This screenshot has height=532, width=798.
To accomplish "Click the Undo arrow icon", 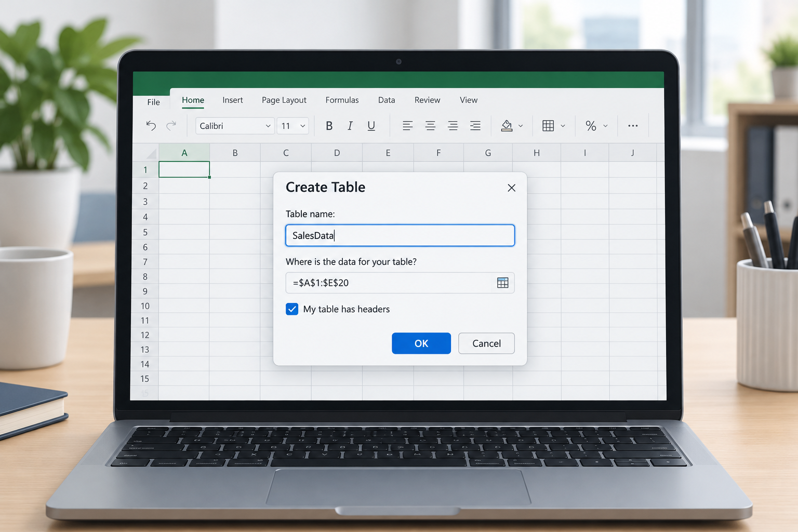I will point(151,126).
